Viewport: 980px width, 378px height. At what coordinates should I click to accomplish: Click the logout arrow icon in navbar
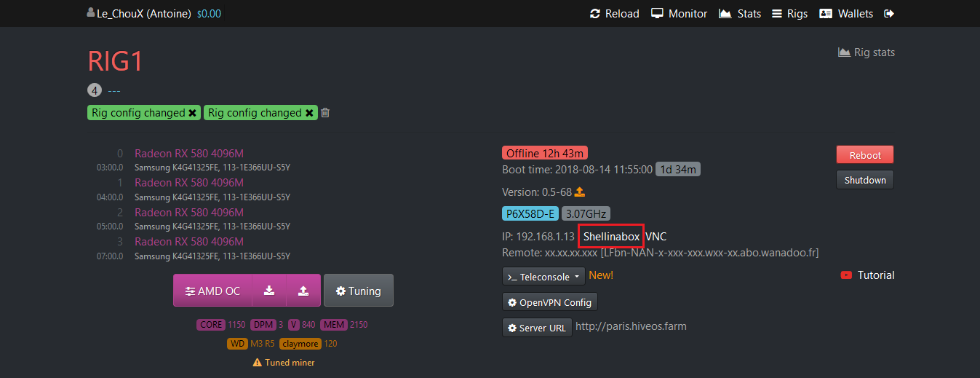coord(889,14)
